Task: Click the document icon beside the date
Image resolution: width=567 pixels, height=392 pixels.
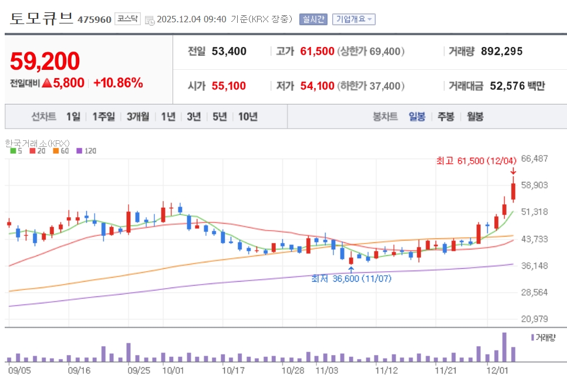Action: click(150, 19)
